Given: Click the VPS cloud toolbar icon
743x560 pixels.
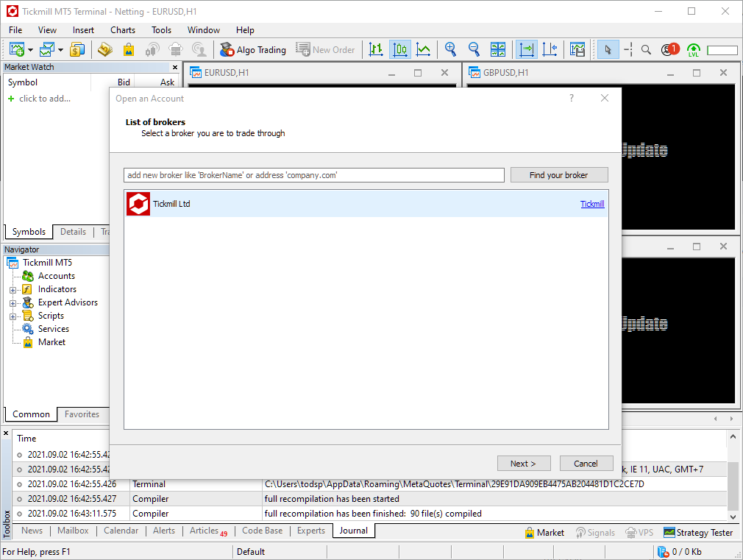Looking at the screenshot, I should tap(175, 49).
